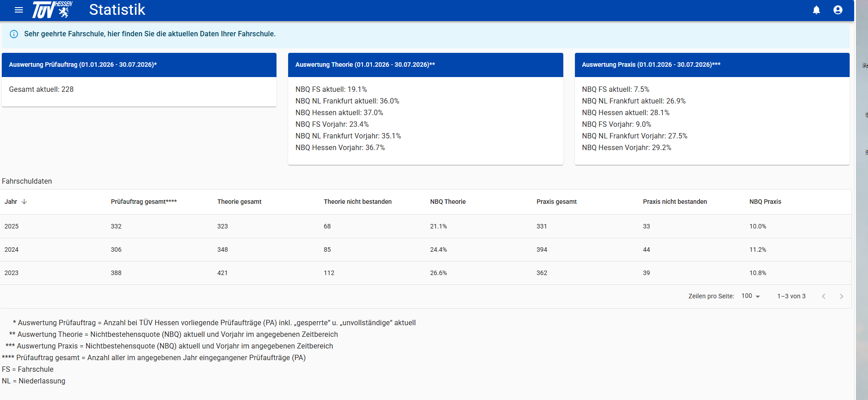Open the Zeilen pro Seite dropdown

click(751, 296)
